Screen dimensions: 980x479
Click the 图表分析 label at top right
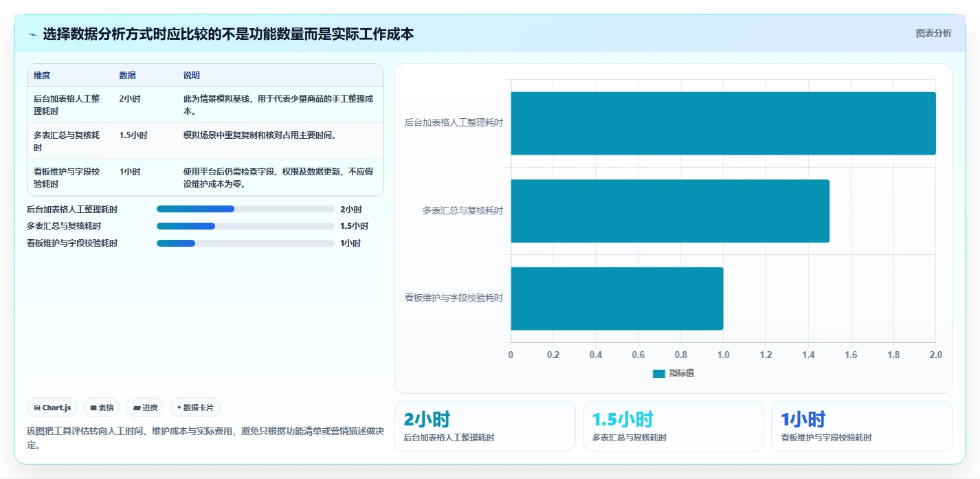(934, 33)
